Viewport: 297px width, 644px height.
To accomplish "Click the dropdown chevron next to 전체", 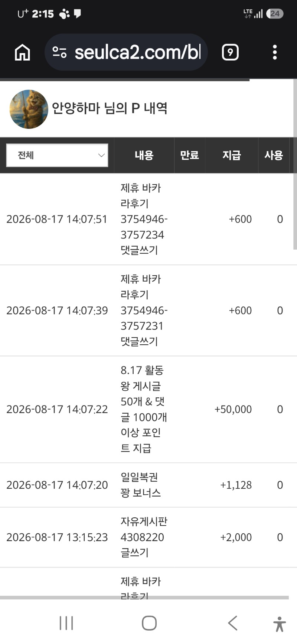I will coord(101,155).
